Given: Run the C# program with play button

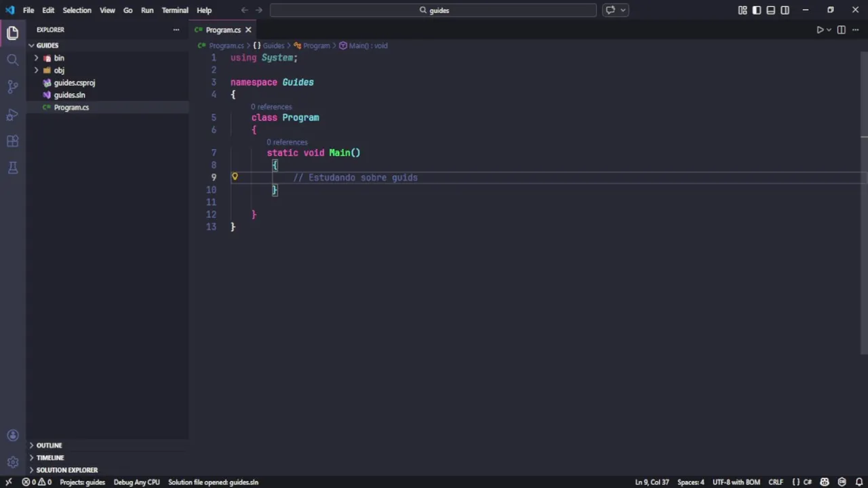Looking at the screenshot, I should [x=819, y=30].
